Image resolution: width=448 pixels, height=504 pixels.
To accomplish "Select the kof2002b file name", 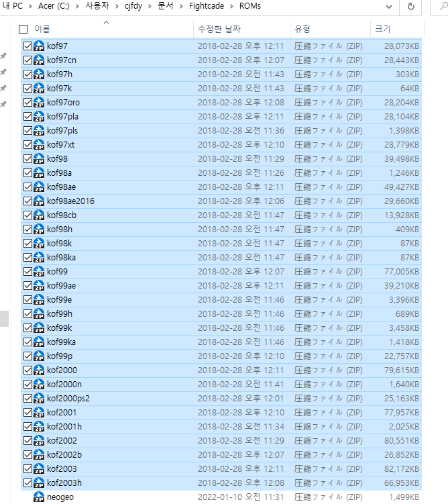I will pos(64,455).
